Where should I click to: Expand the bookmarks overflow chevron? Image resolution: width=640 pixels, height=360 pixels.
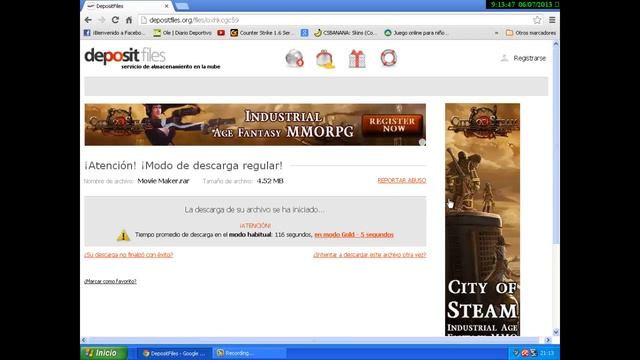pos(496,33)
